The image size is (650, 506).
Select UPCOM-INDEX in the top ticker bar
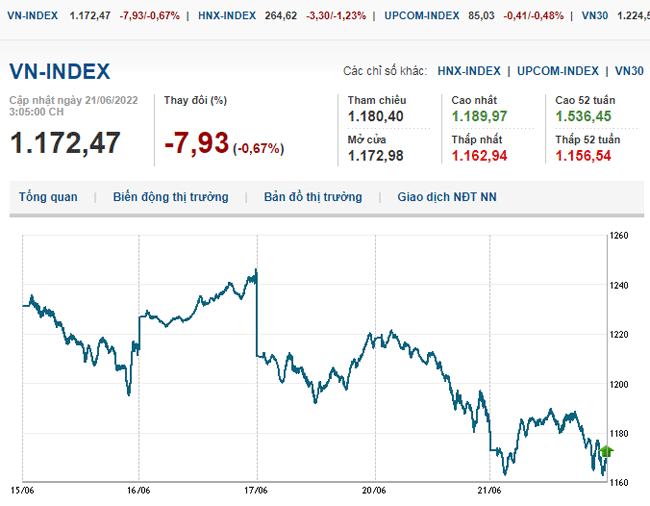[419, 16]
